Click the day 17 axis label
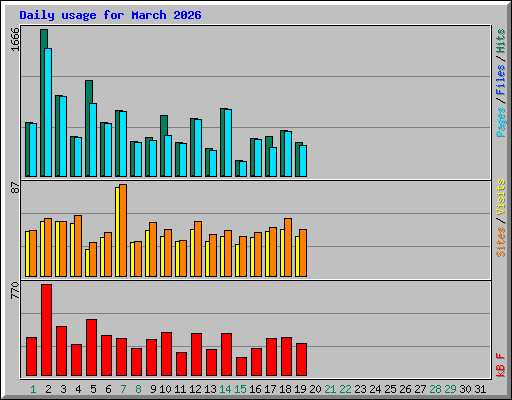 270,389
